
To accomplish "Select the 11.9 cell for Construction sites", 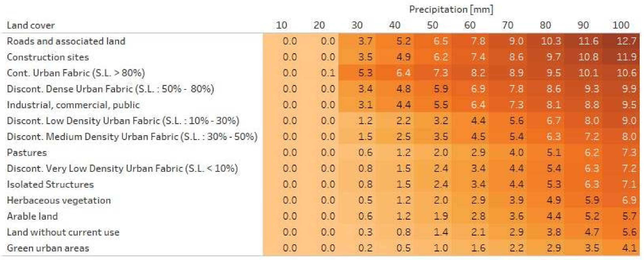I will point(626,57).
